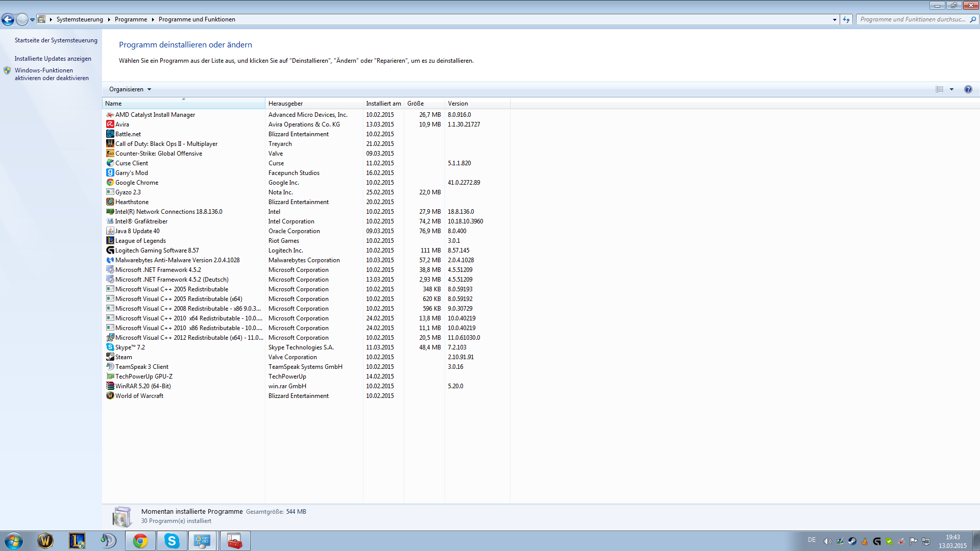Open address bar history dropdown arrow
This screenshot has width=980, height=551.
835,19
